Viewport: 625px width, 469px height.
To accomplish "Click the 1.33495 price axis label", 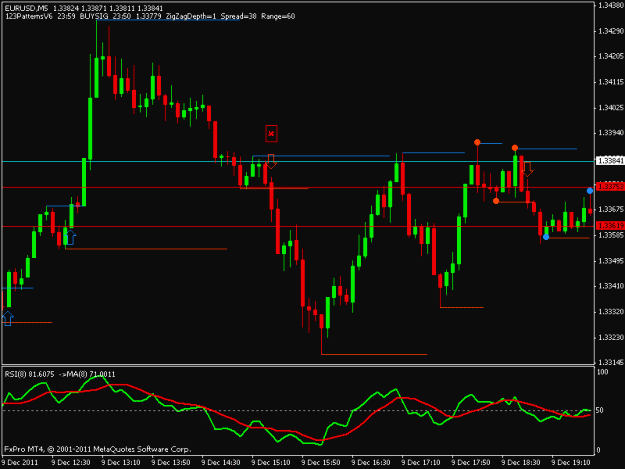I will pyautogui.click(x=611, y=261).
